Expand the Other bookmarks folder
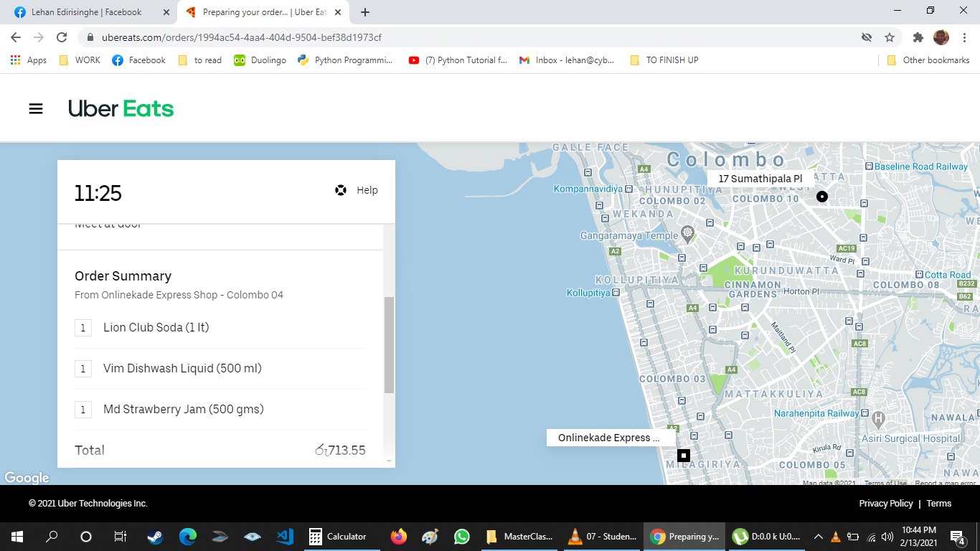Viewport: 980px width, 551px height. pyautogui.click(x=928, y=60)
